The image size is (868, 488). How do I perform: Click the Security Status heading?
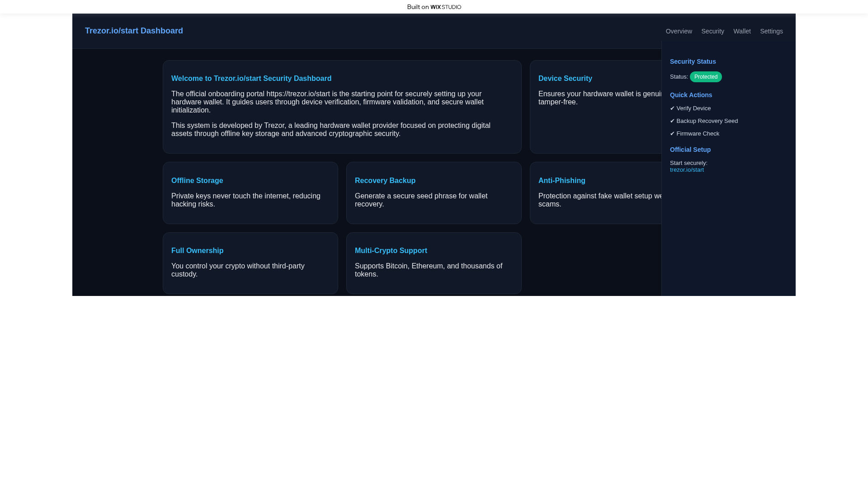[x=693, y=61]
